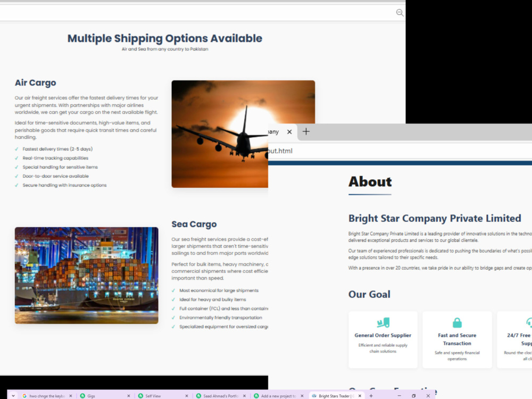Screen dimensions: 532x399
Task: Click the Google favicon on the first bottom tab
Action: tap(24, 396)
